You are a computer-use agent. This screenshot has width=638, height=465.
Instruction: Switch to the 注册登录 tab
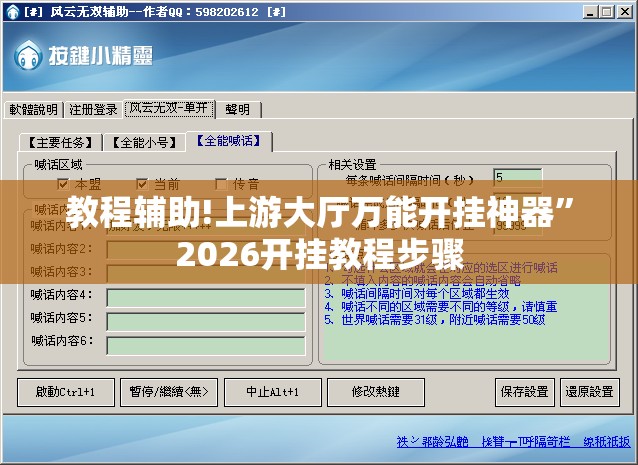click(93, 109)
